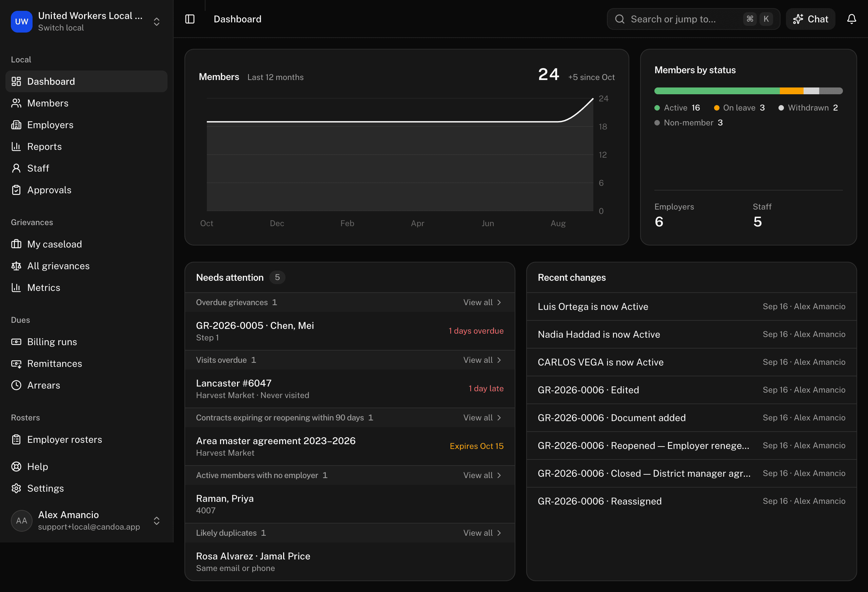868x592 pixels.
Task: Open Nadia Haddad is now Active change
Action: pyautogui.click(x=691, y=334)
